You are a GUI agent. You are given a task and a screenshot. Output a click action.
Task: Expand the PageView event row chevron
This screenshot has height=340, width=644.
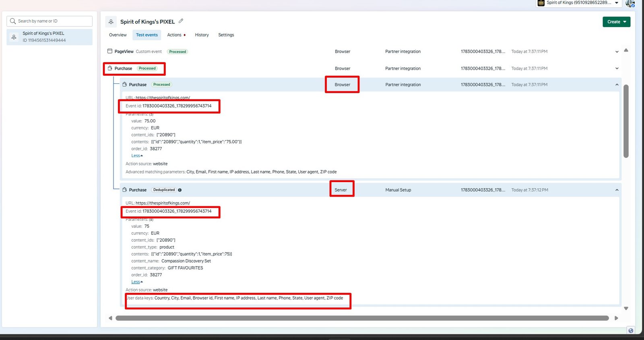tap(617, 52)
